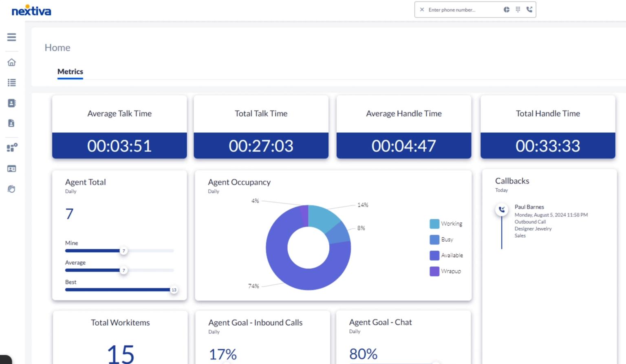
Task: Open the ID card icon in the sidebar
Action: coord(11,168)
